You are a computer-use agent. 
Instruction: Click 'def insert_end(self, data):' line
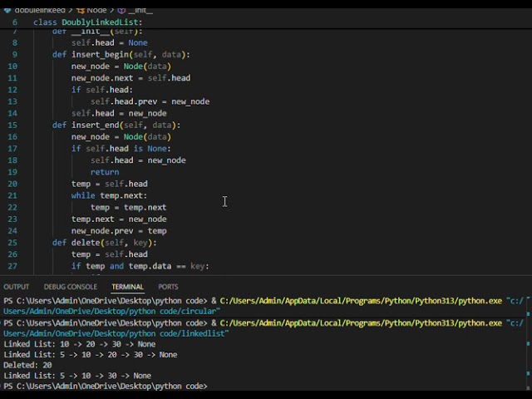coord(116,125)
